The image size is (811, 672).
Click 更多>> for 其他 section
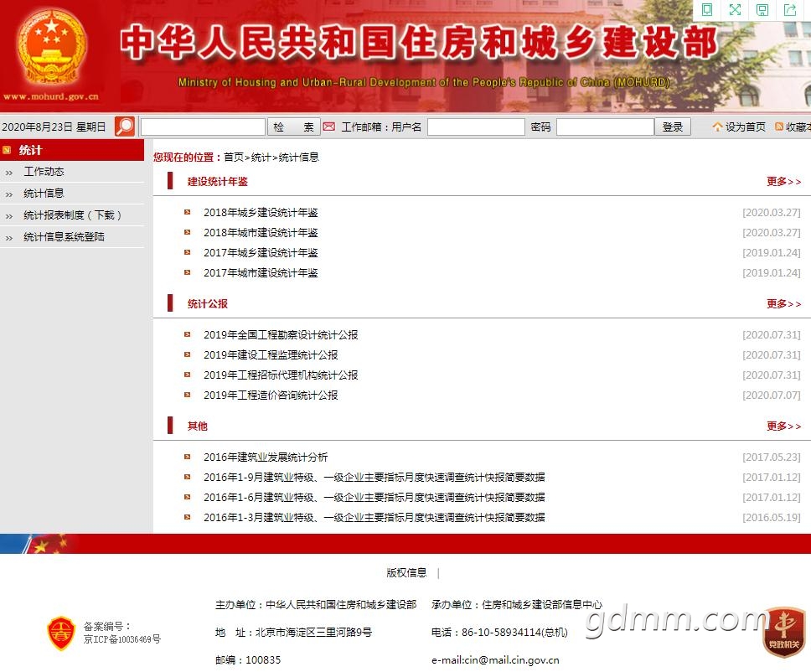point(783,426)
